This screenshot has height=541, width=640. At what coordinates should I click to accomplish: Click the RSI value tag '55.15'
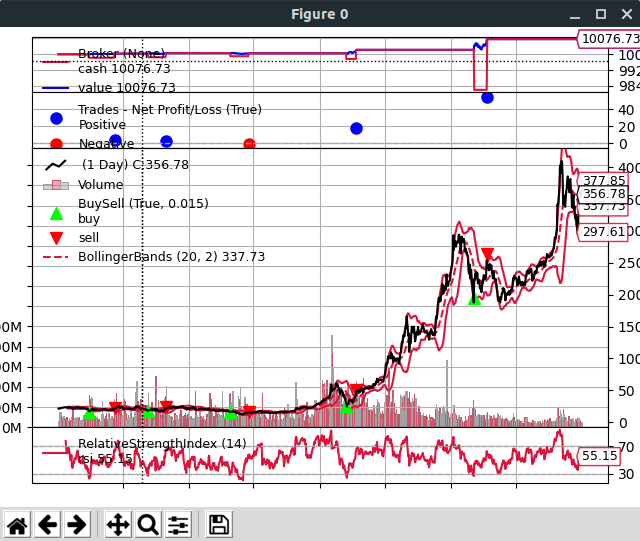point(599,456)
